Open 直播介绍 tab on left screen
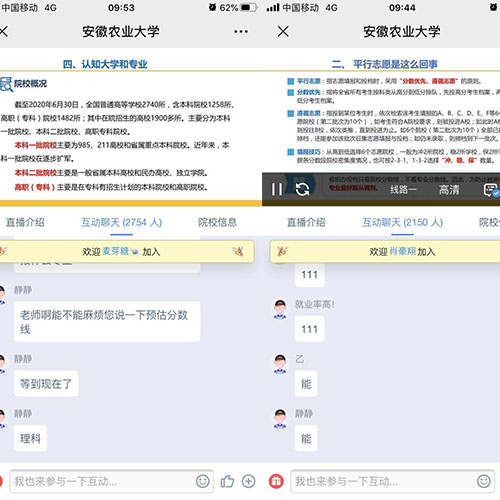 [25, 222]
